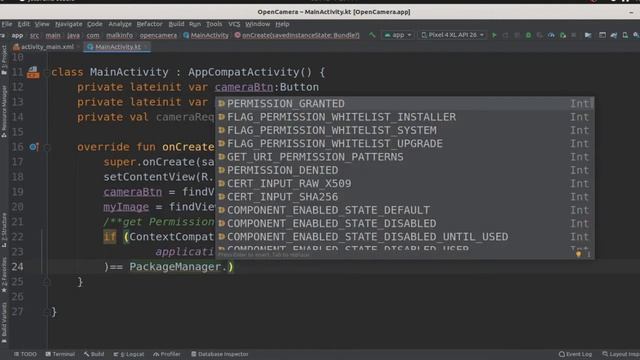Open the VCS menu
Screen dimensions: 640x360
pyautogui.click(x=234, y=24)
